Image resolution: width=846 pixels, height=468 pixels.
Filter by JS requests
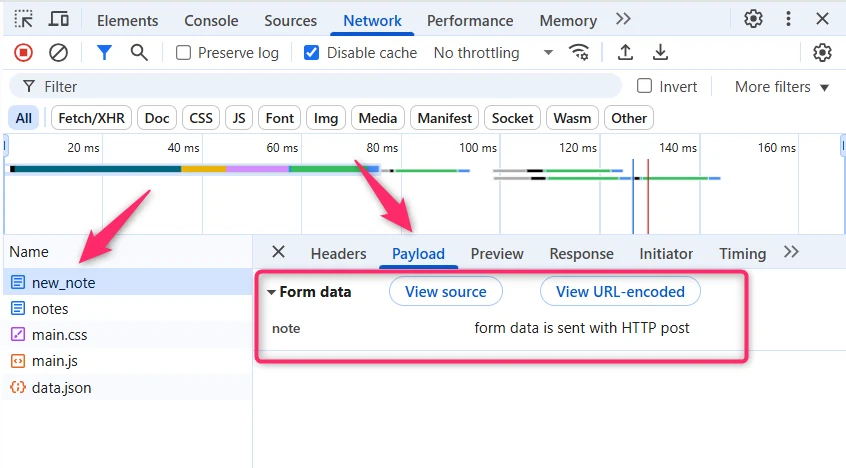(239, 118)
